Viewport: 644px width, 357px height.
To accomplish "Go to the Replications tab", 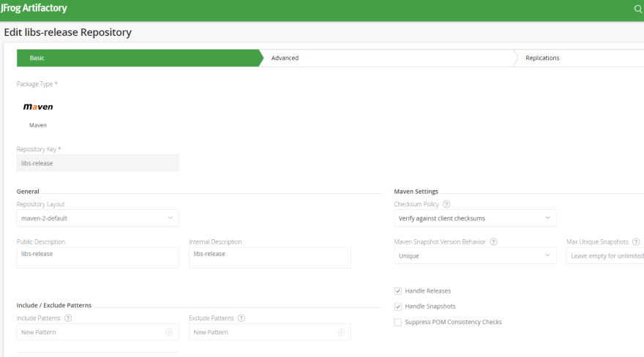I will (x=542, y=58).
